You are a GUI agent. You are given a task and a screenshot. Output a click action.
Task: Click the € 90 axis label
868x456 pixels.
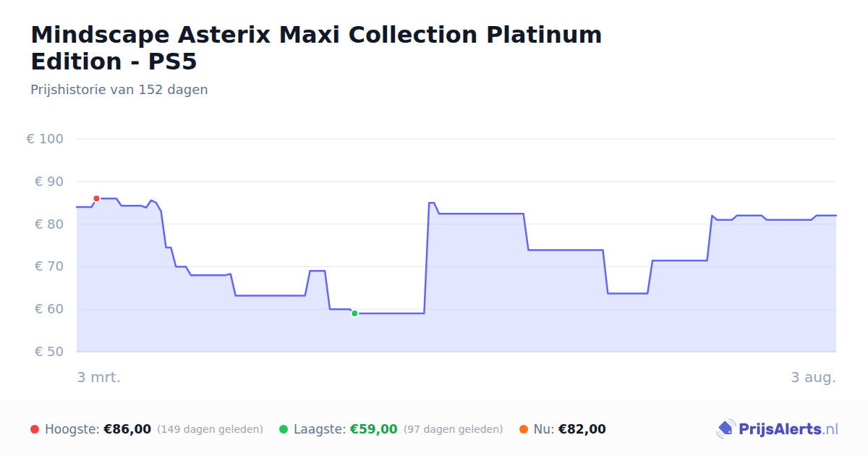[x=48, y=182]
